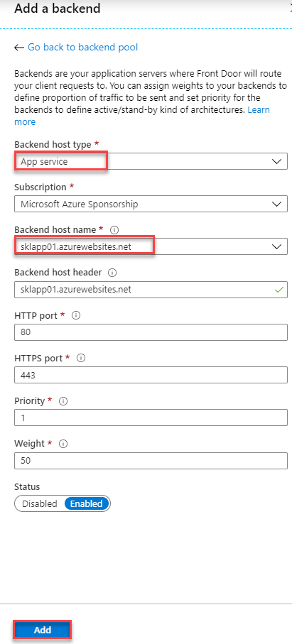This screenshot has height=644, width=292.
Task: Focus the HTTPS port field showing 443
Action: coord(151,375)
